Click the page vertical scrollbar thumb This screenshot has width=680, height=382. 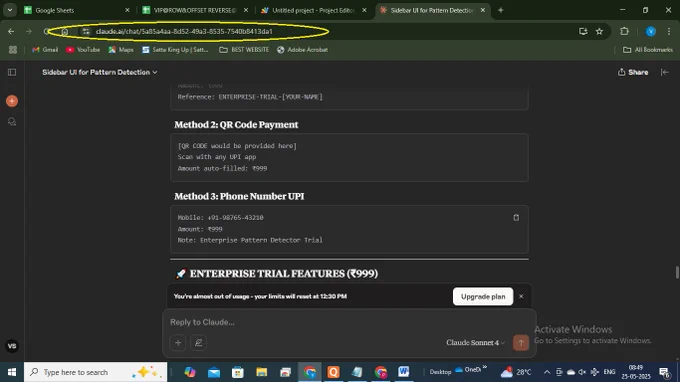click(677, 273)
